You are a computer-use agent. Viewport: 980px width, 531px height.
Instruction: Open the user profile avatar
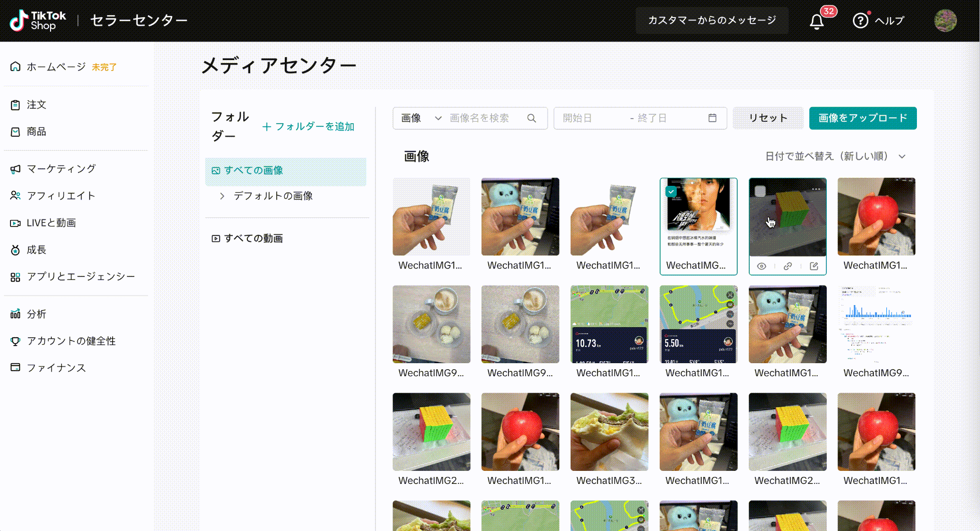[x=945, y=21]
